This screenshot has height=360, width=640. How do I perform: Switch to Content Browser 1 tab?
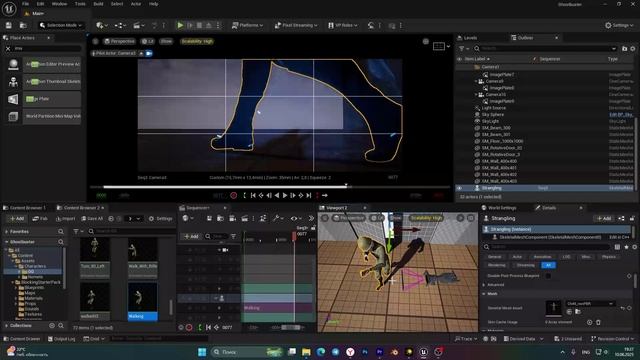coord(27,208)
